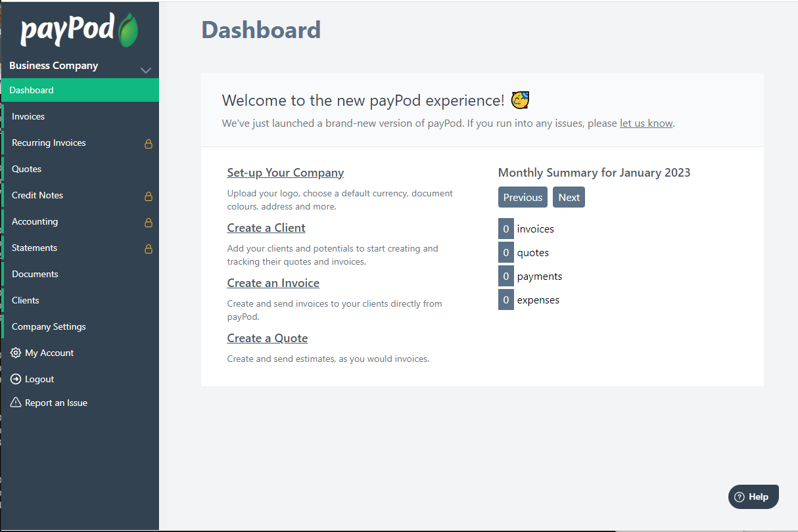This screenshot has height=532, width=798.
Task: Click the gear icon next to My Account
Action: 16,353
